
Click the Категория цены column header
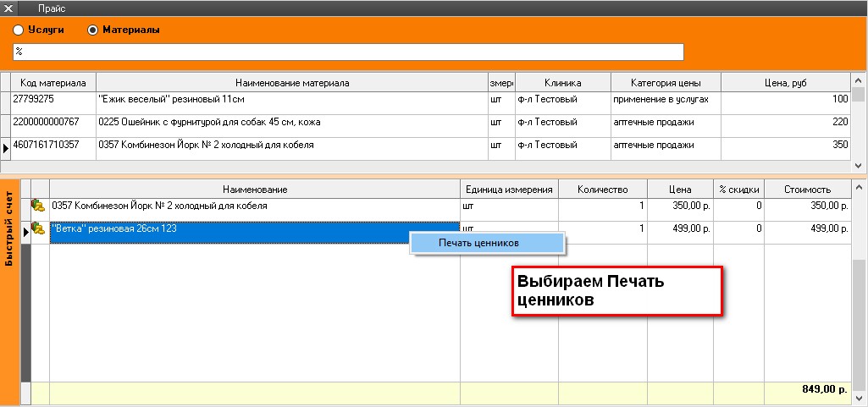666,83
